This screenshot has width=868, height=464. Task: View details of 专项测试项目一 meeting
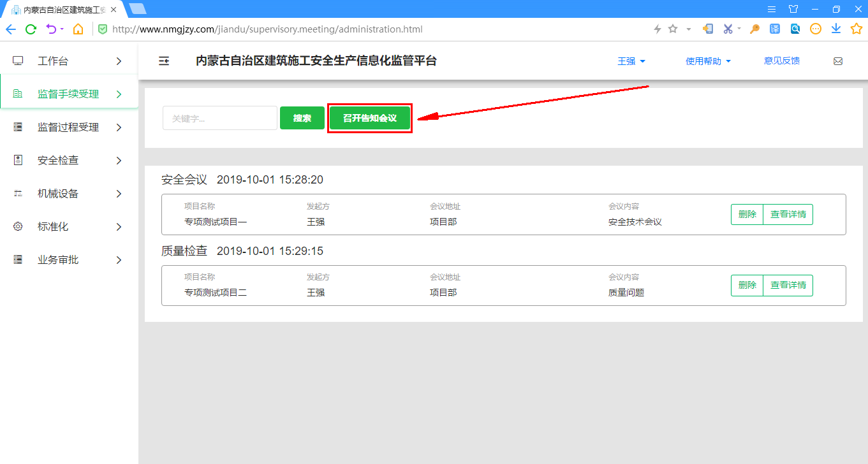click(788, 214)
